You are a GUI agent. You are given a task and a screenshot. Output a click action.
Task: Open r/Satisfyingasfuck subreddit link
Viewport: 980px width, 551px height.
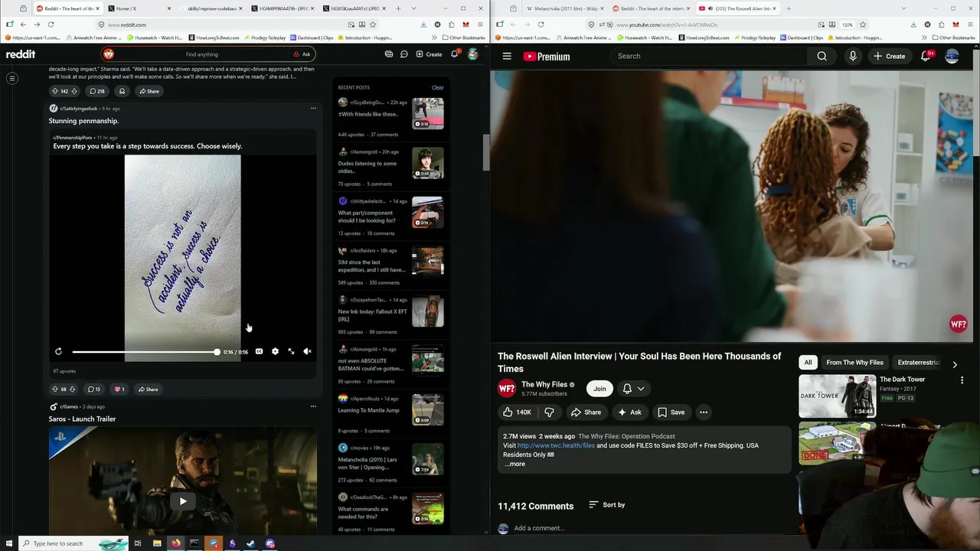pos(78,109)
